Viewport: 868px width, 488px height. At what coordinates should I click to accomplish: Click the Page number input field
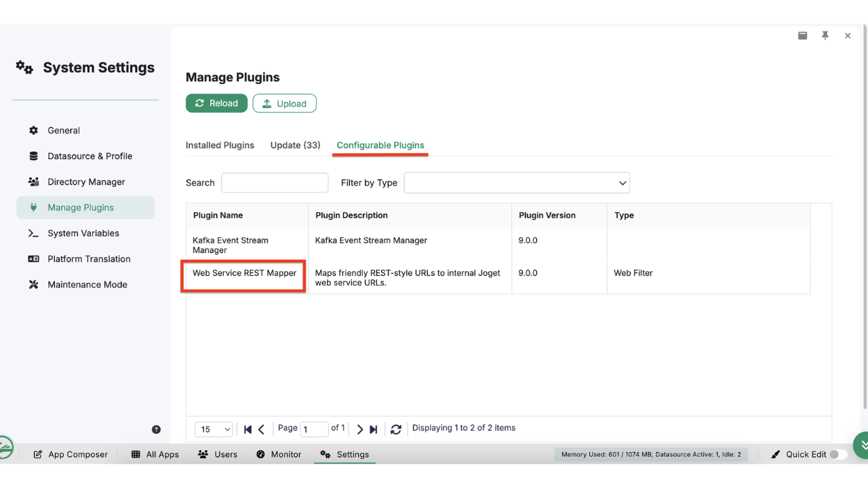tap(314, 429)
